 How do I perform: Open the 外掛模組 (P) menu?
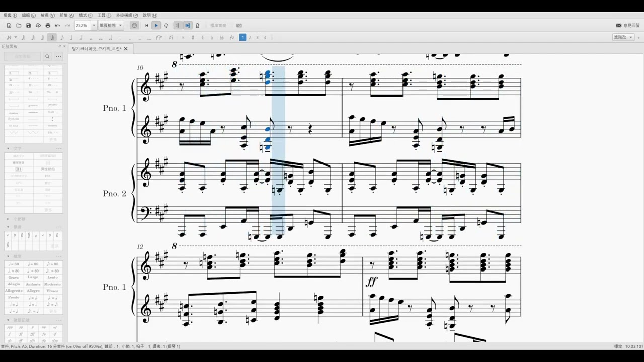127,15
